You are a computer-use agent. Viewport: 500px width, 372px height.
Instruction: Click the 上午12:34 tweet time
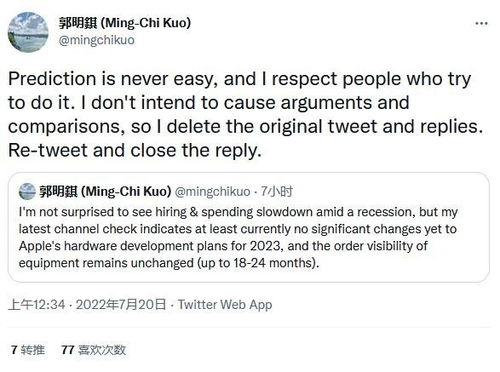coord(37,305)
